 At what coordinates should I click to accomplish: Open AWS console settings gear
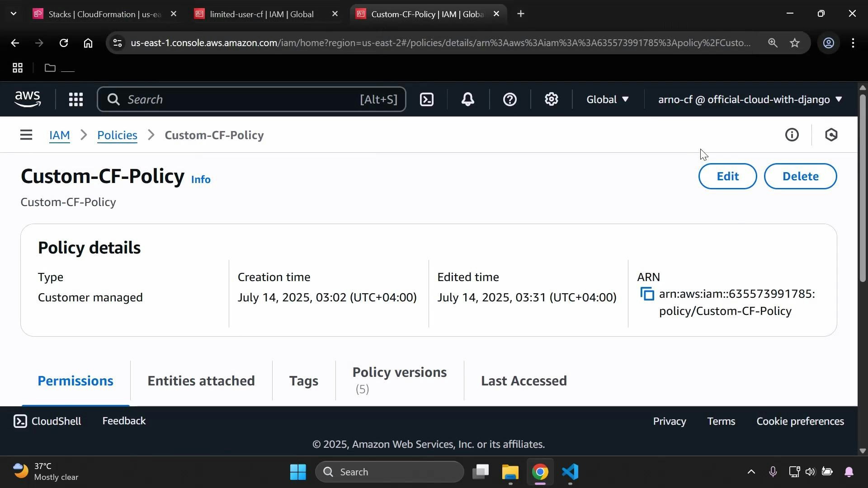[x=552, y=99]
